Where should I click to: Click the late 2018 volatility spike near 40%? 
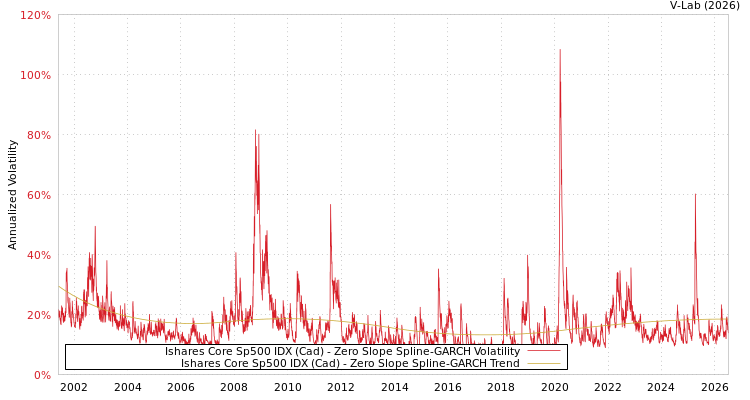tap(528, 256)
